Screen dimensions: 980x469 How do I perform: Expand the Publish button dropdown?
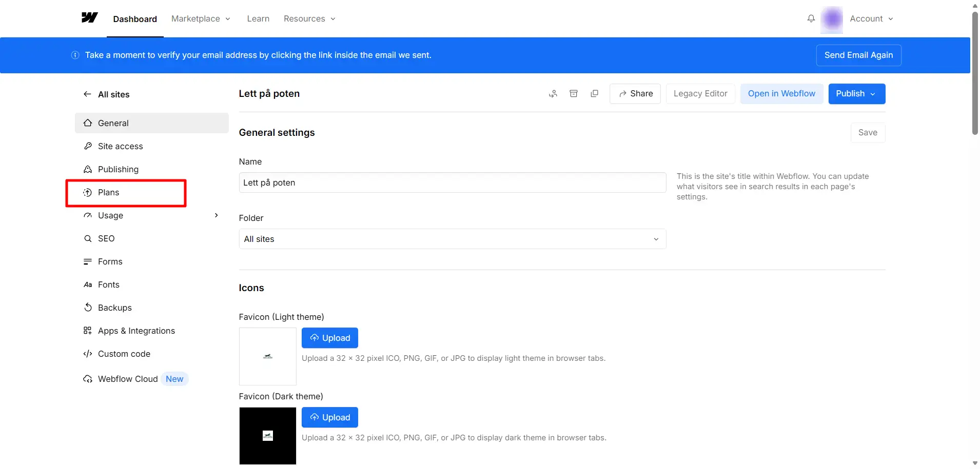pos(872,94)
